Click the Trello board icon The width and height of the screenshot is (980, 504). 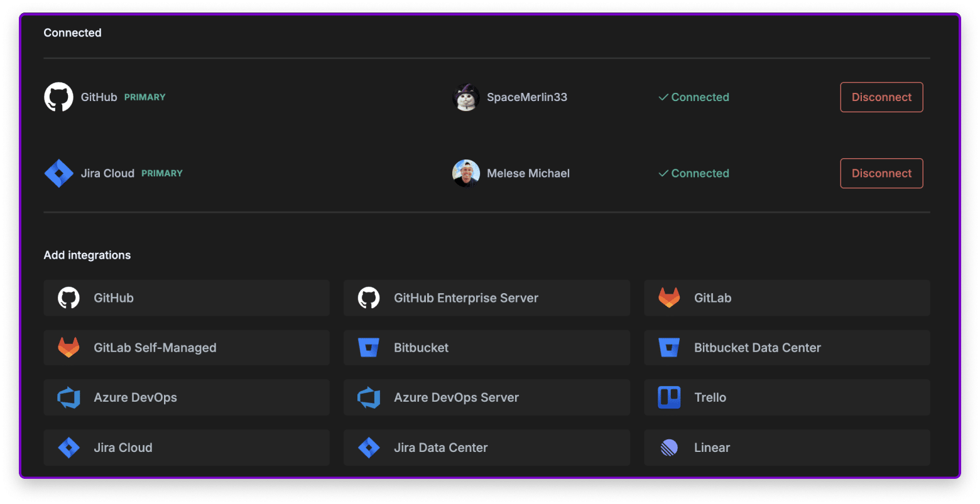pyautogui.click(x=669, y=397)
